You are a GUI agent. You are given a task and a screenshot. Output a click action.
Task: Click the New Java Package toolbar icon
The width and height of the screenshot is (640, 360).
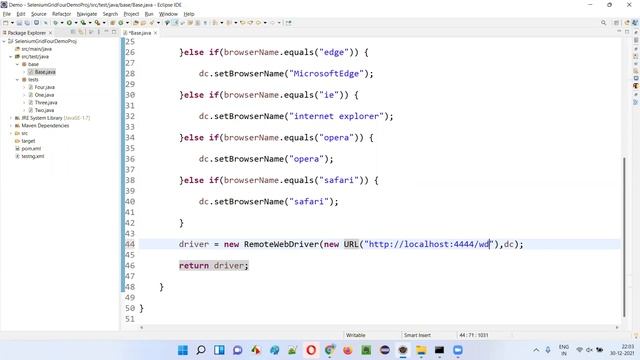coord(113,23)
